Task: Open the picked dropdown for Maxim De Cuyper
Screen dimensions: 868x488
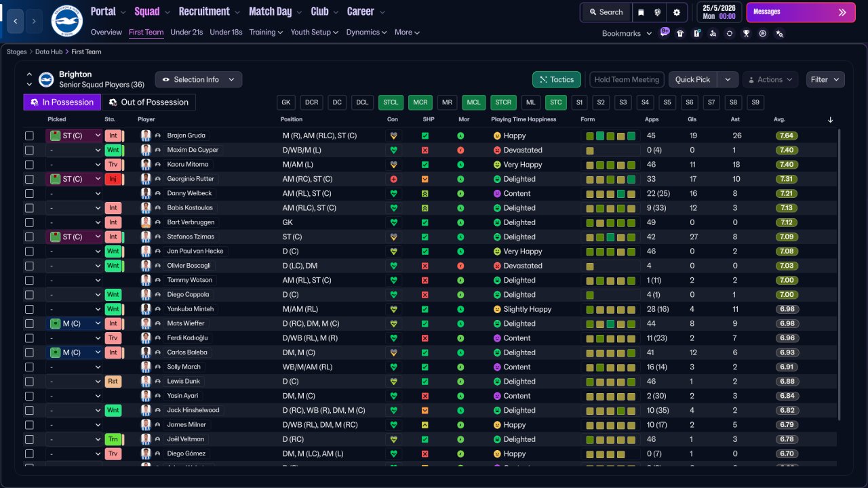Action: pos(74,150)
